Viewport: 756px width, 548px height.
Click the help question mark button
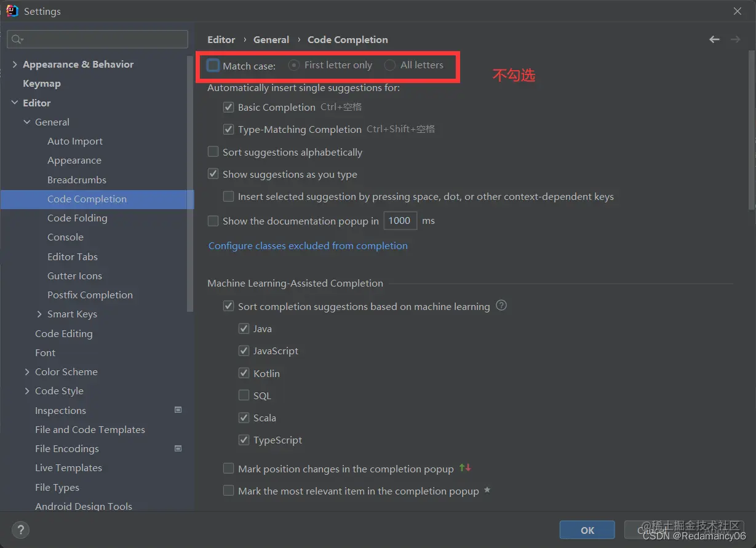pos(20,530)
